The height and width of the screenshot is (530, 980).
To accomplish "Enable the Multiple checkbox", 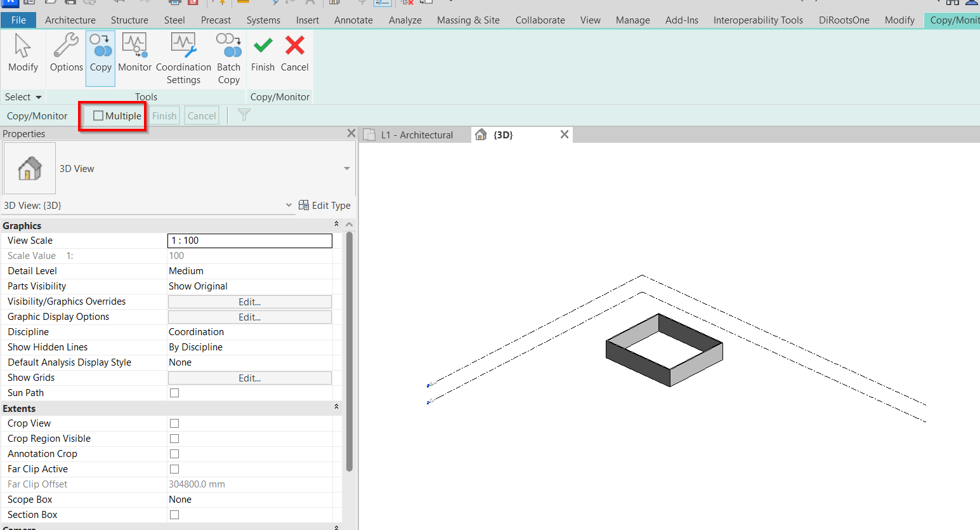I will 98,116.
